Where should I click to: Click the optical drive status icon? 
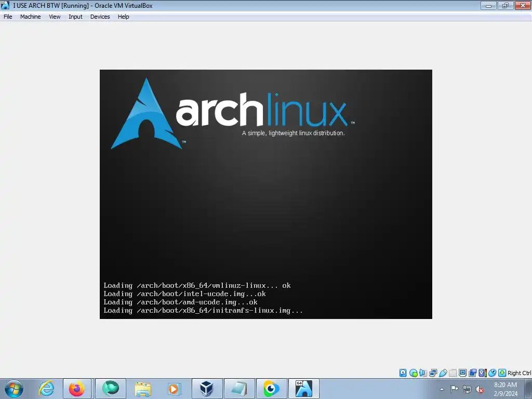click(413, 373)
